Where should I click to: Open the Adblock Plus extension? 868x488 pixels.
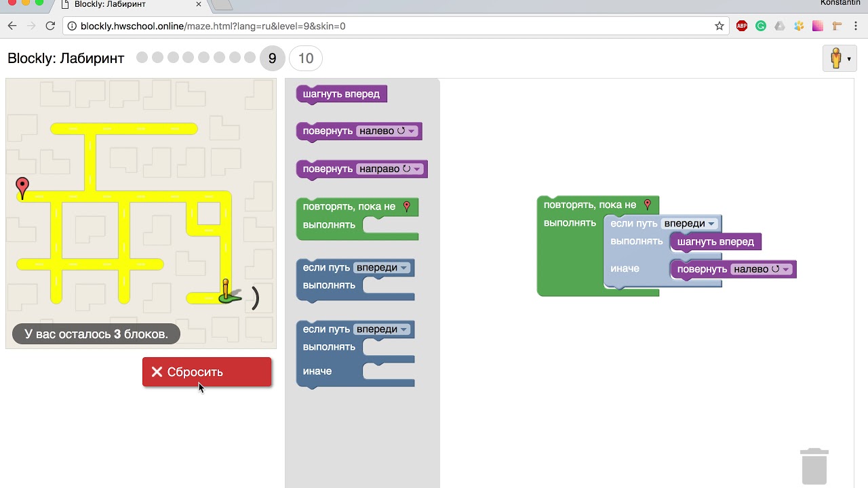coord(742,26)
